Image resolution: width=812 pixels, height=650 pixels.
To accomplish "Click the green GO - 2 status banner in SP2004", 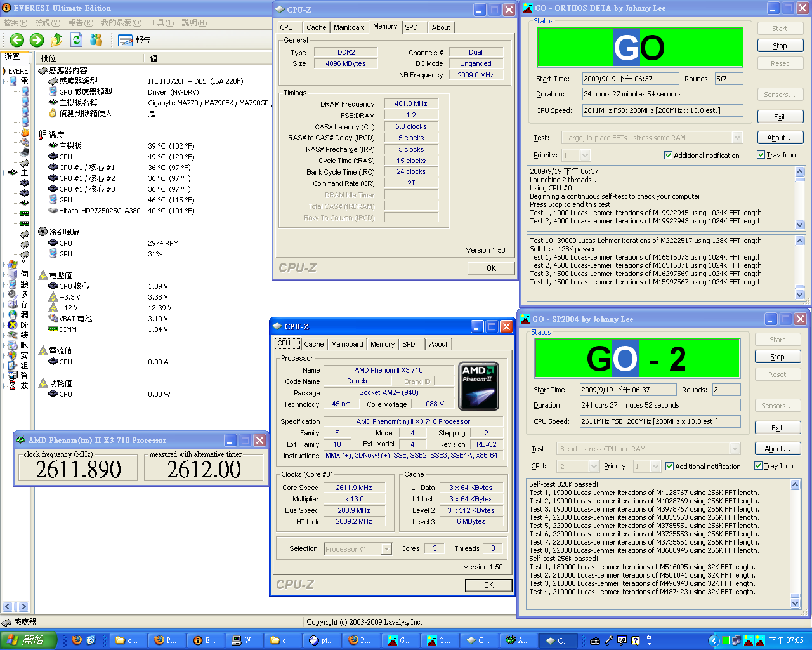I will point(638,359).
